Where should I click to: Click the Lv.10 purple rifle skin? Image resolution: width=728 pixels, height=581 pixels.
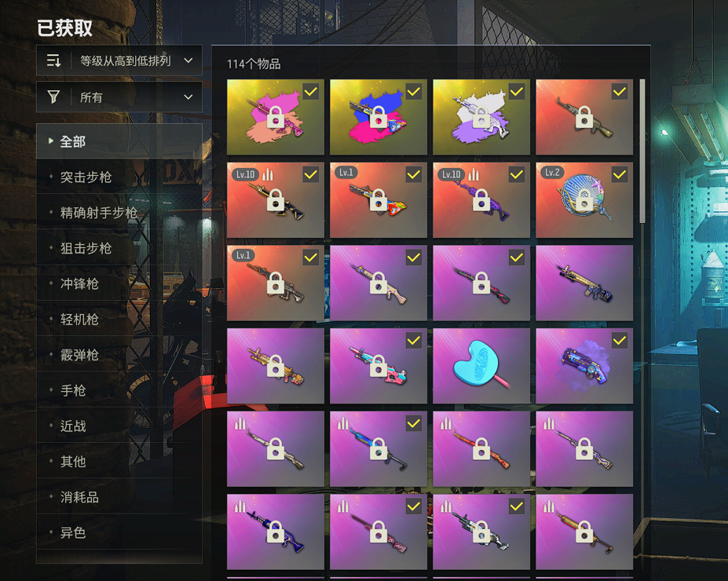coord(481,200)
